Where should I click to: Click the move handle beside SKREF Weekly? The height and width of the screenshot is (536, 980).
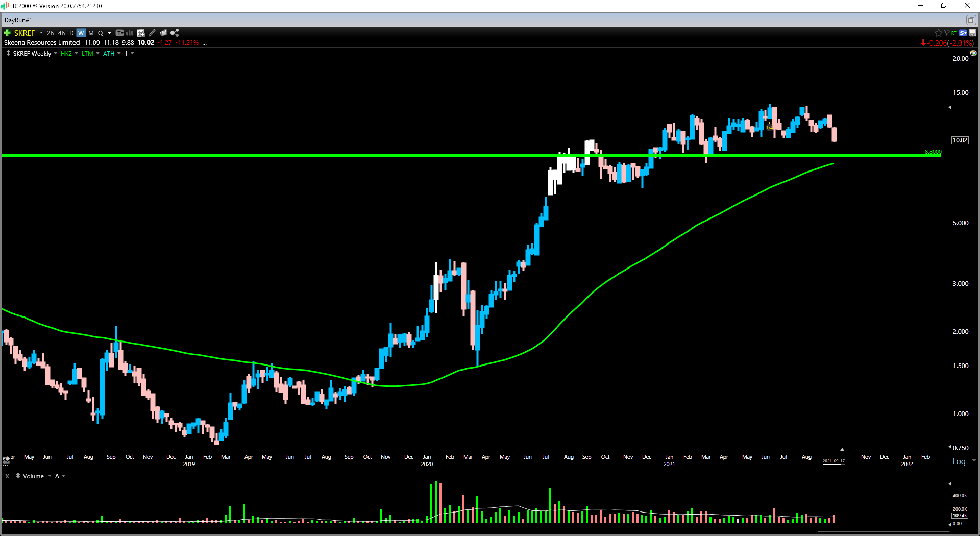point(8,53)
